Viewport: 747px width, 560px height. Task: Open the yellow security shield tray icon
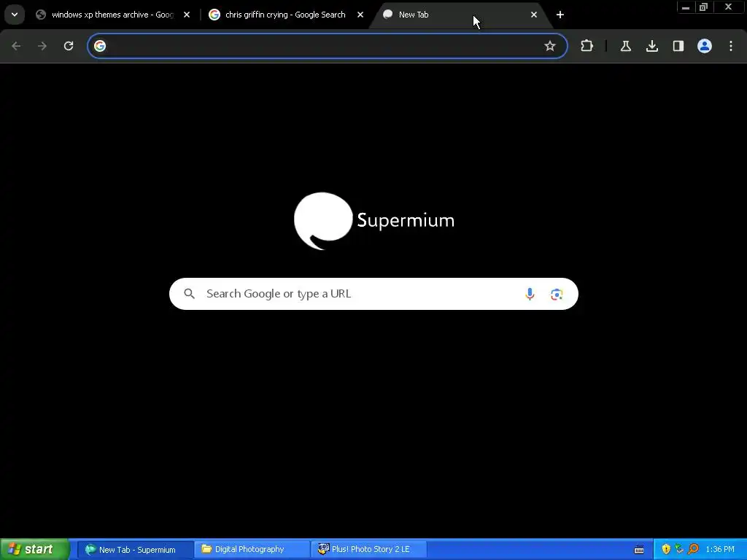pos(666,549)
